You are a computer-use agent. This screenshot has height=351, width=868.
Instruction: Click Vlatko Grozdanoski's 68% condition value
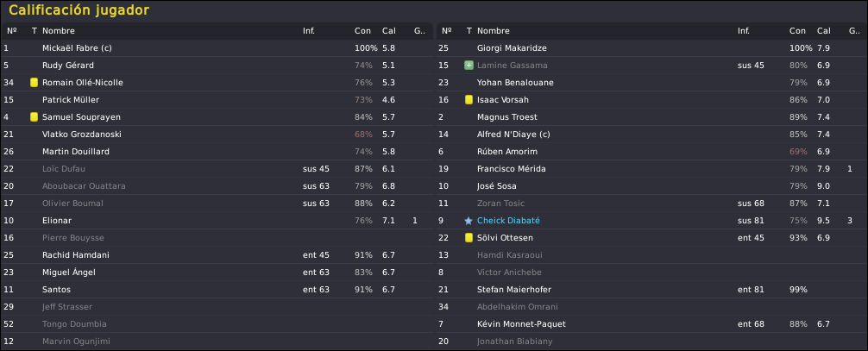tap(363, 134)
